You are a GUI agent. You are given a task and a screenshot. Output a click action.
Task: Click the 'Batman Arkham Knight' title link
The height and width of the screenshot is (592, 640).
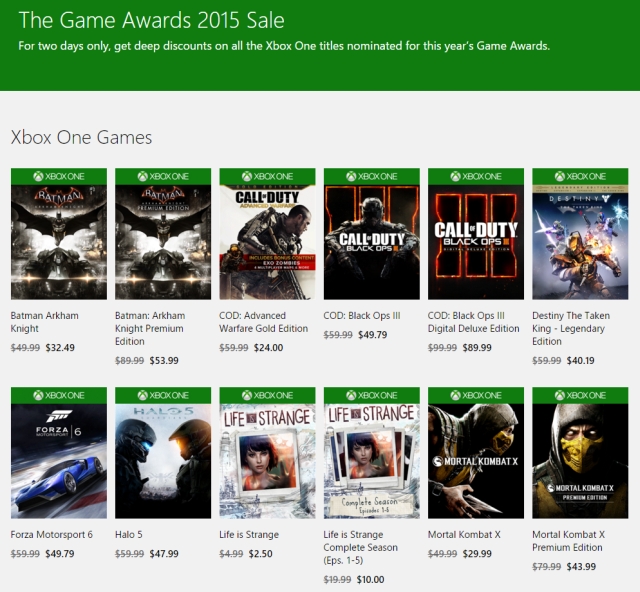pyautogui.click(x=44, y=322)
